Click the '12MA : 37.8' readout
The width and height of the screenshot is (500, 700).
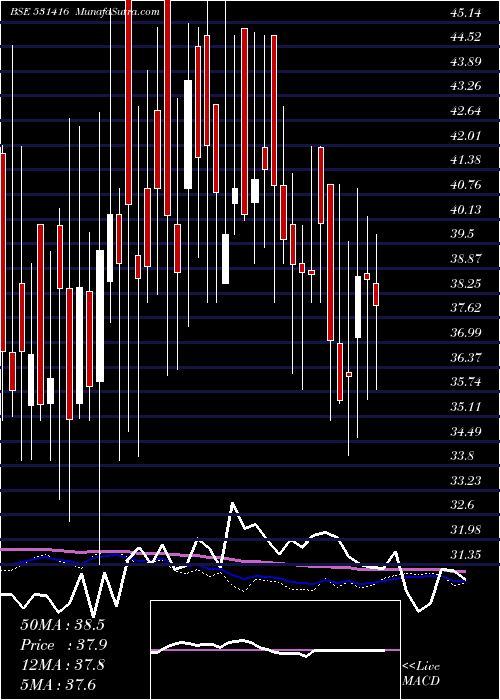[x=63, y=664]
